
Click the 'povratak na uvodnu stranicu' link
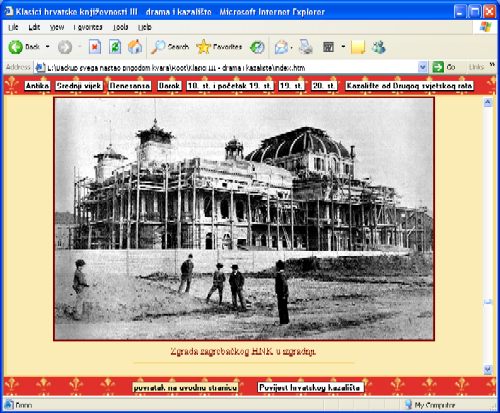click(185, 388)
